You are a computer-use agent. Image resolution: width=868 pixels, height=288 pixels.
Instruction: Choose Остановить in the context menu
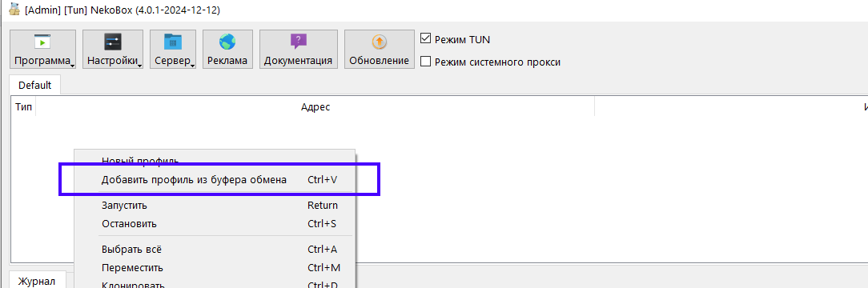215,224
